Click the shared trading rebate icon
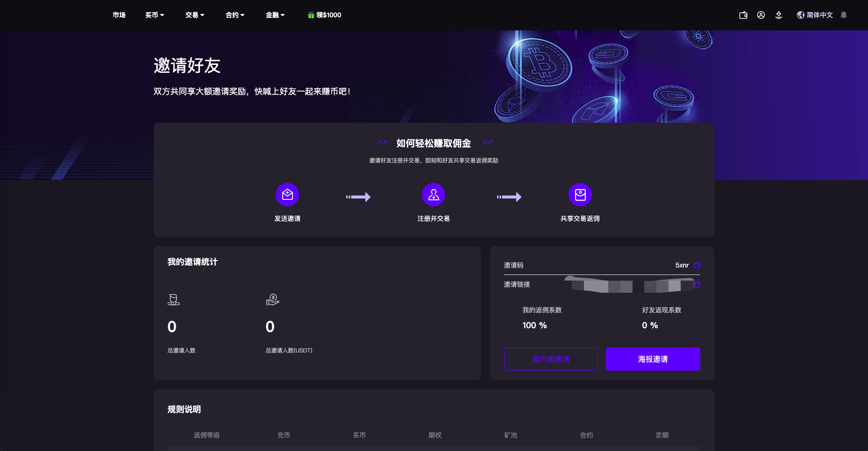868x451 pixels. point(580,195)
